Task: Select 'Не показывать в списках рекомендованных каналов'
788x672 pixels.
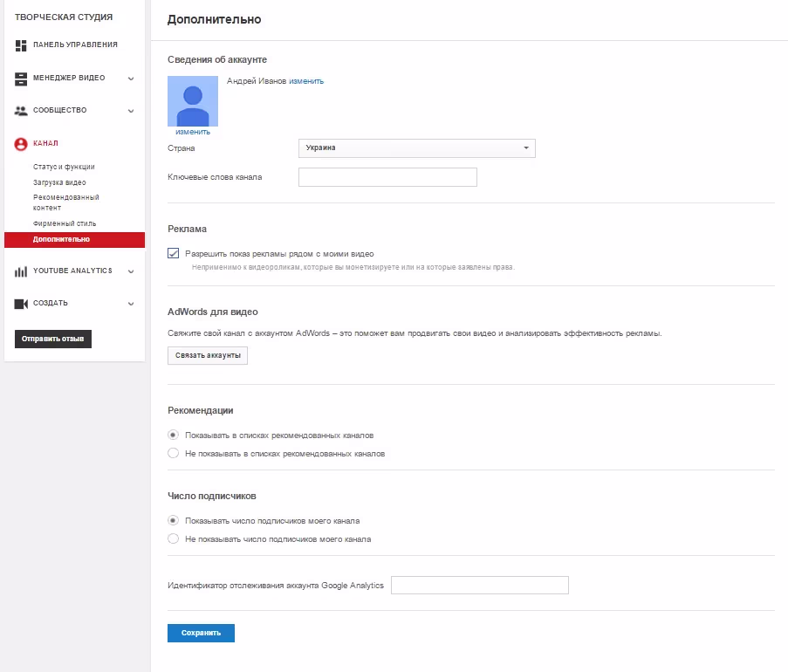Action: click(x=174, y=453)
